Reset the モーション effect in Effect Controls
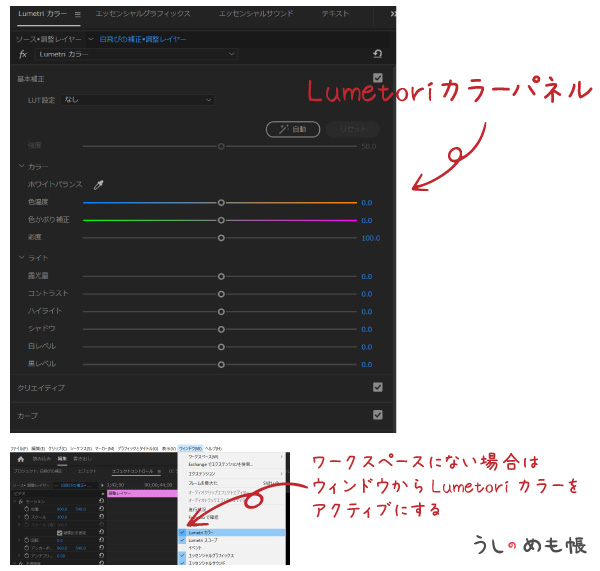Viewport: 600px width, 571px height. (101, 501)
